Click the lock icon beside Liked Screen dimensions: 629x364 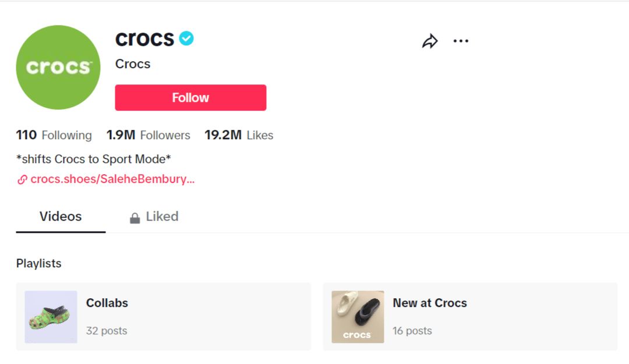[x=135, y=218]
